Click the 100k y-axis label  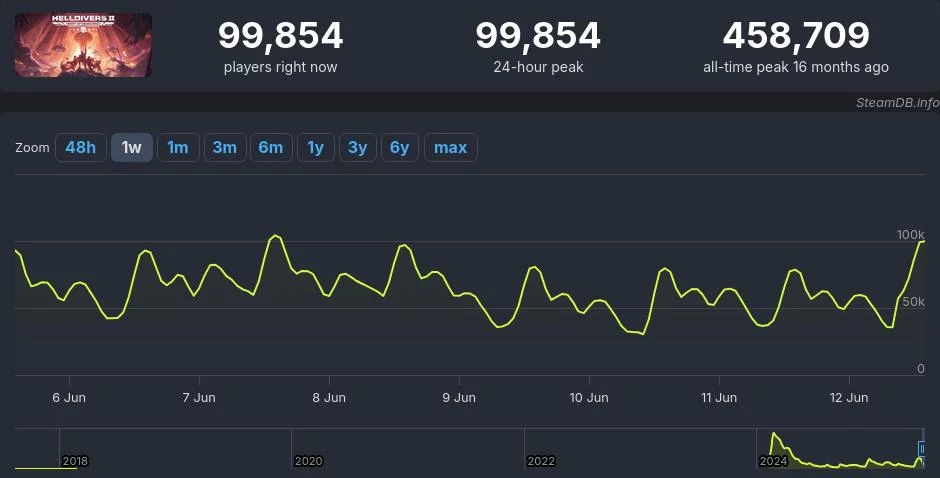[911, 235]
